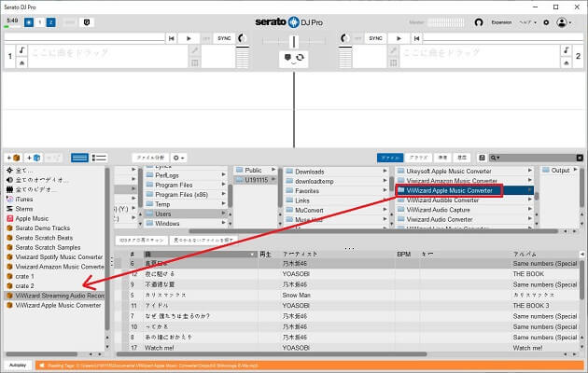Viewport: 588px width, 373px height.
Task: Eject track from deck 1
Action: pos(21,62)
